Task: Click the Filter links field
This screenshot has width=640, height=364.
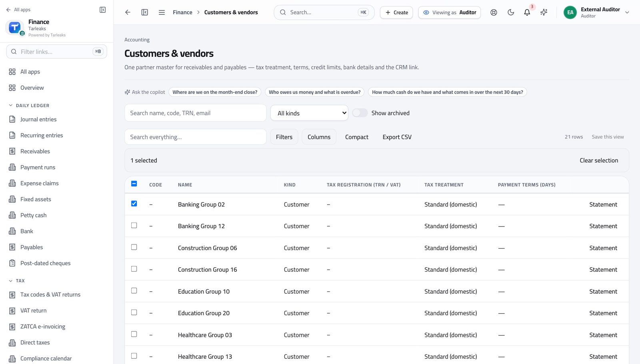Action: click(x=56, y=52)
